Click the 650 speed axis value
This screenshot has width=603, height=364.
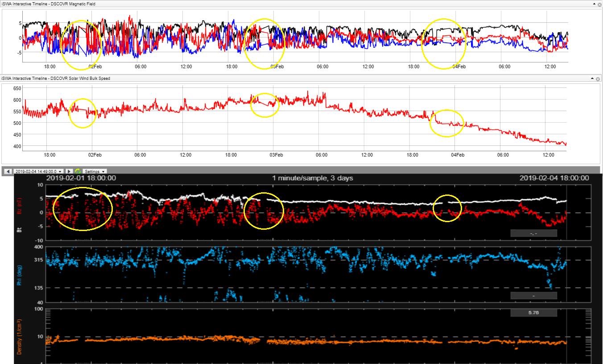click(17, 89)
